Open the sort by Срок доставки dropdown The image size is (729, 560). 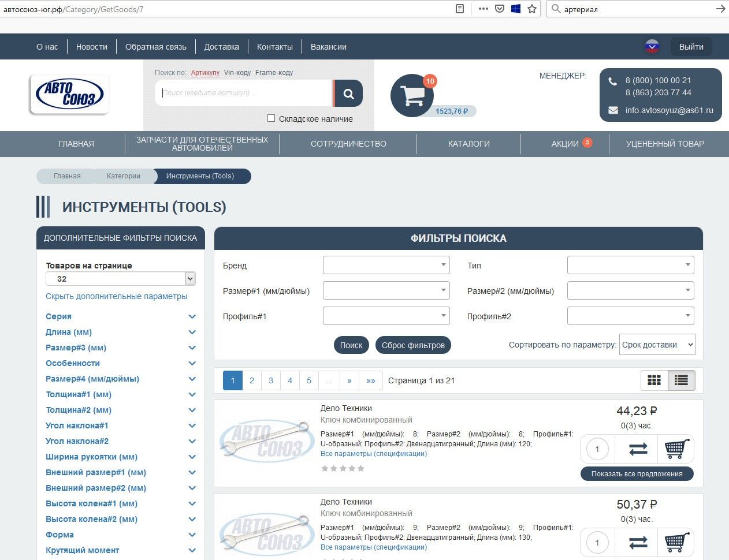pyautogui.click(x=657, y=345)
